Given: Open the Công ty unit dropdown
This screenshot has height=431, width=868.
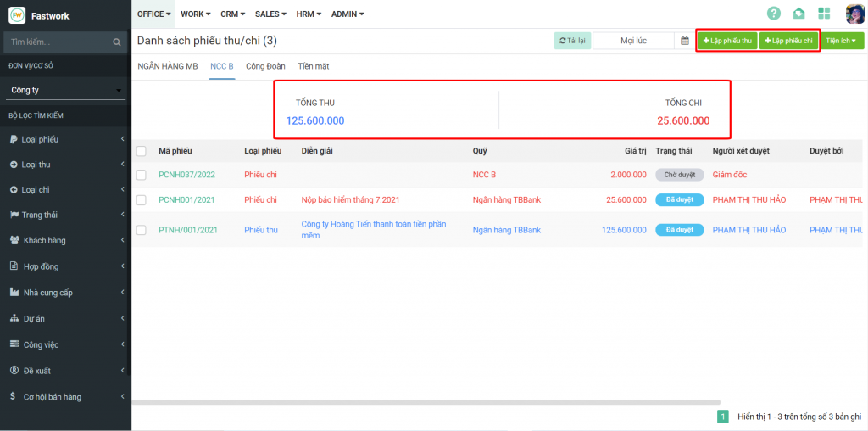Looking at the screenshot, I should tap(65, 90).
